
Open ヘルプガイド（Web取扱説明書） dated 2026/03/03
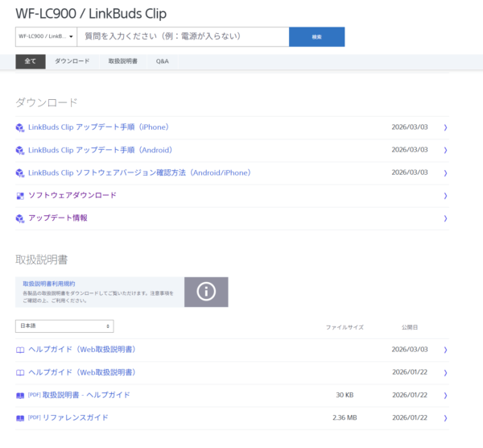pyautogui.click(x=82, y=350)
